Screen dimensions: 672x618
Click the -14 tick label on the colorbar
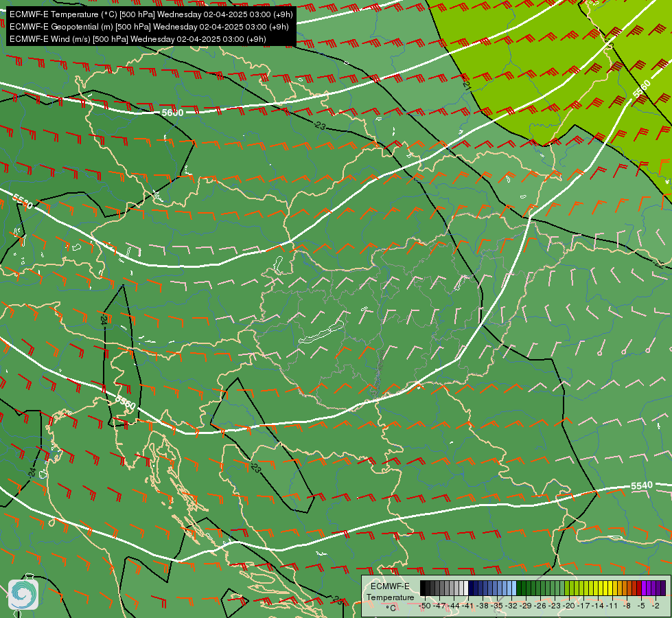click(599, 606)
